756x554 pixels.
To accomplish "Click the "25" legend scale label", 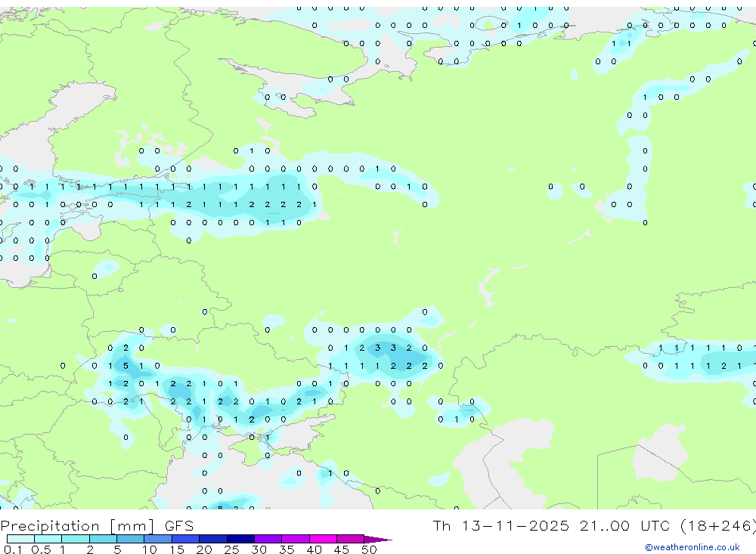I will pos(231,549).
